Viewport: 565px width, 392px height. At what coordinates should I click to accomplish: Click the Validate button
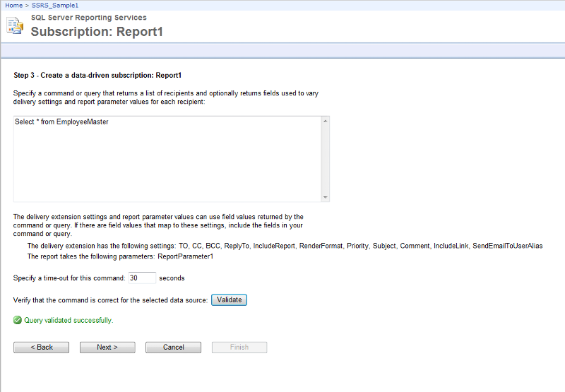coord(229,299)
